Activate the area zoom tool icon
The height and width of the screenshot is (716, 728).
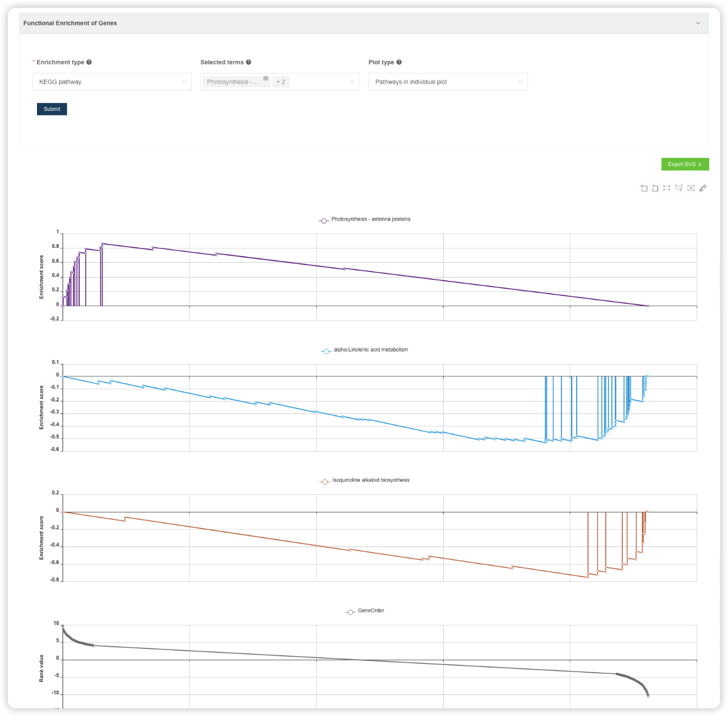click(x=644, y=188)
